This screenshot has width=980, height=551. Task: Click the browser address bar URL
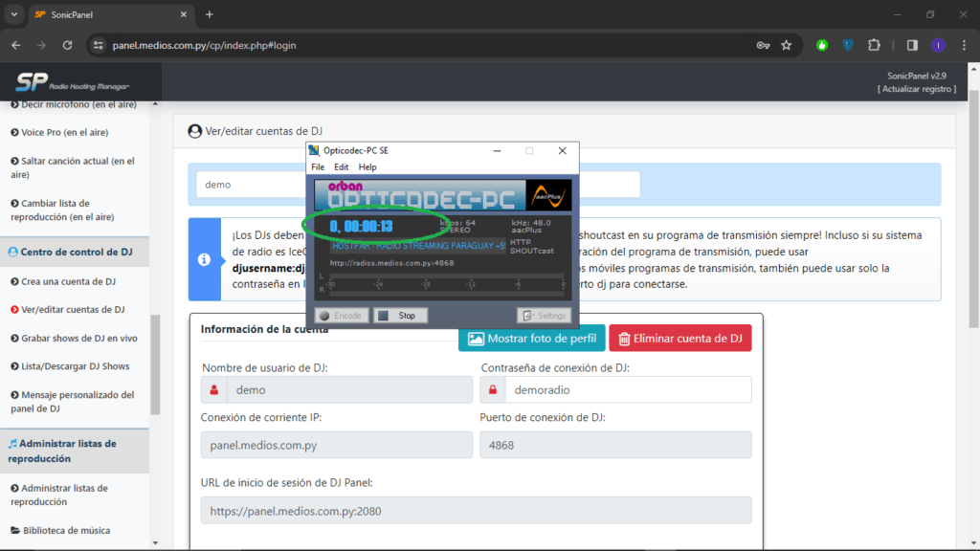pyautogui.click(x=205, y=45)
